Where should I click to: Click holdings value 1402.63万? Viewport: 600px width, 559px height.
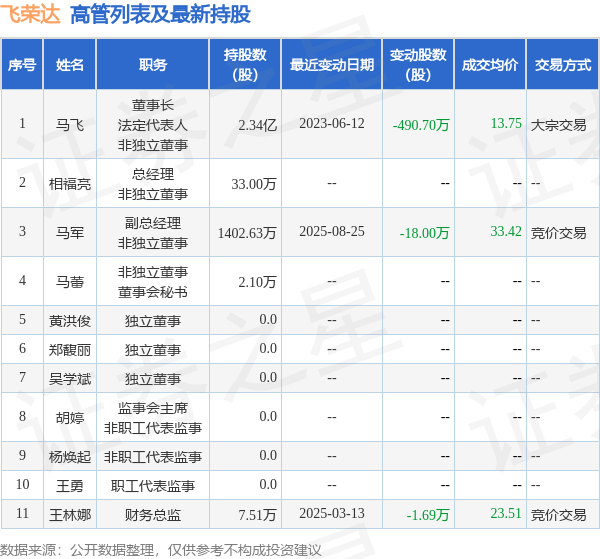tap(247, 233)
